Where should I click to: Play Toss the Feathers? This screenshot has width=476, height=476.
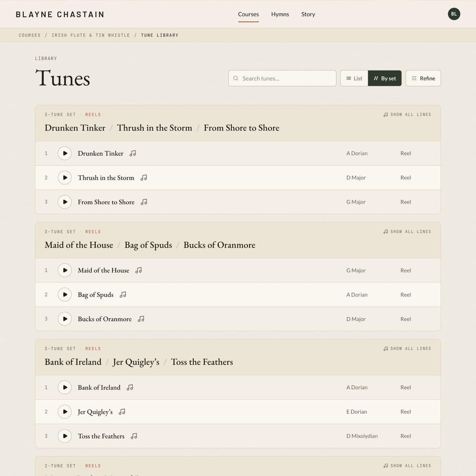[65, 436]
